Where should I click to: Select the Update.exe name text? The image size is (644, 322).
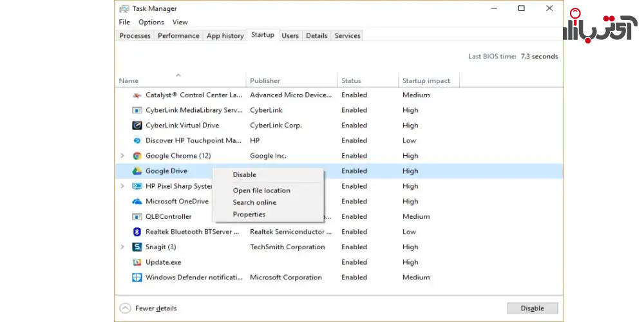[164, 263]
